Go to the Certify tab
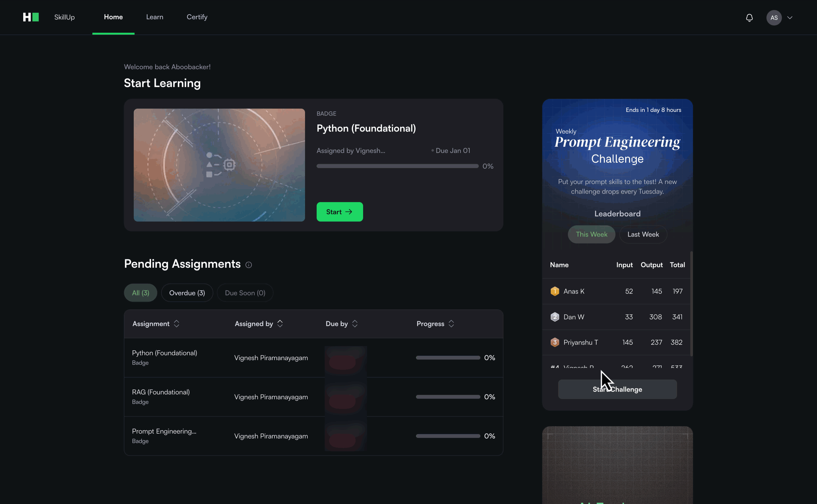Screen dimensions: 817x504 pyautogui.click(x=197, y=17)
